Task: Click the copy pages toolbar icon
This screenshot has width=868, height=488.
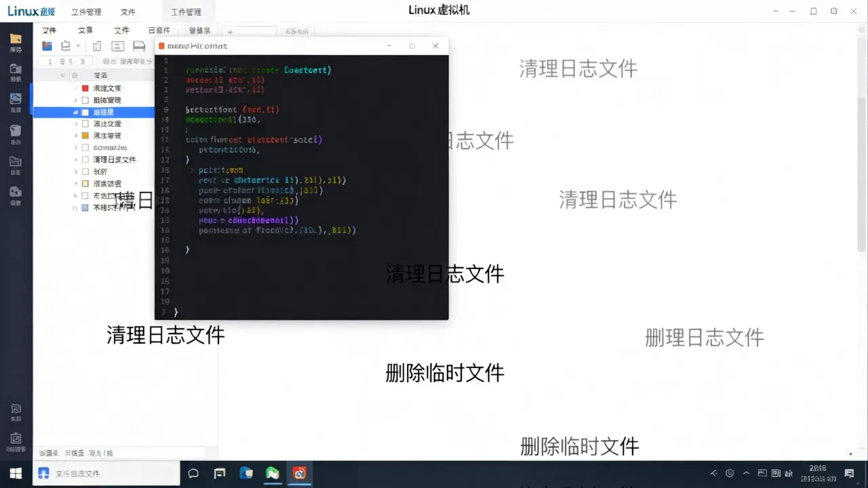Action: pyautogui.click(x=97, y=46)
